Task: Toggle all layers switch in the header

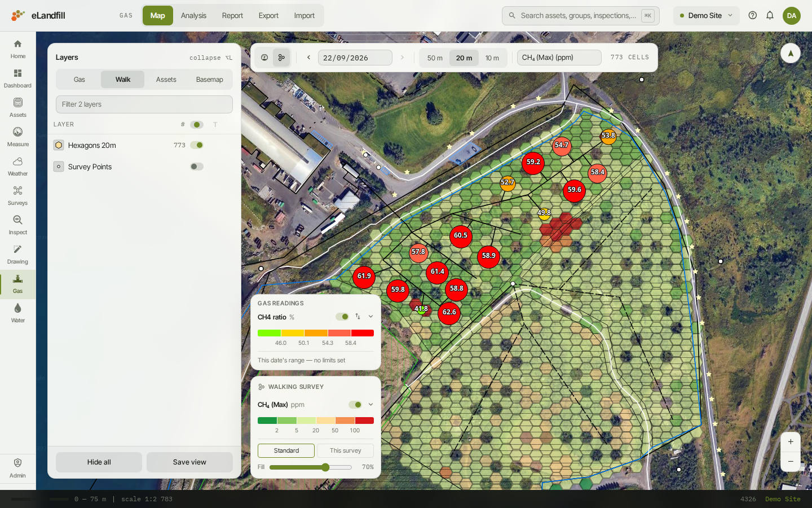Action: pyautogui.click(x=197, y=125)
